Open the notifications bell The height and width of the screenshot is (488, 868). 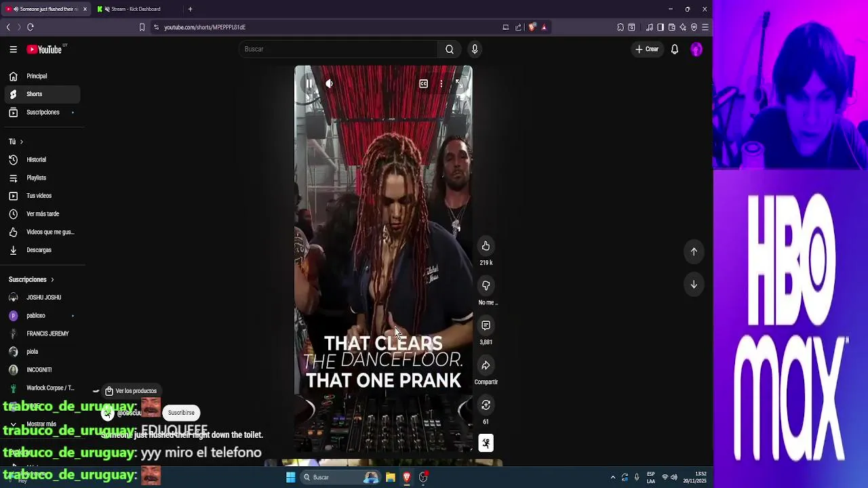point(674,49)
